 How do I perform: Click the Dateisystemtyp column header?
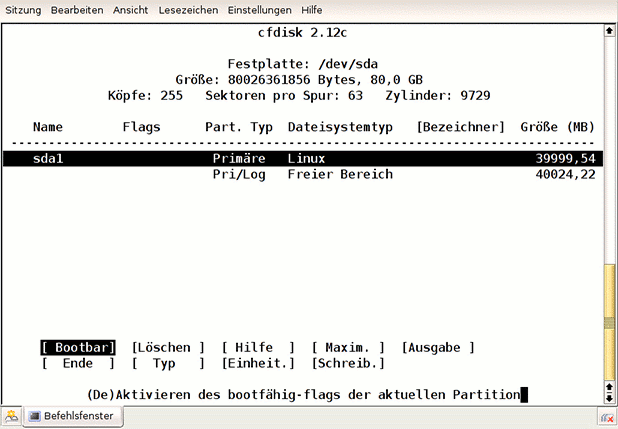(x=340, y=127)
